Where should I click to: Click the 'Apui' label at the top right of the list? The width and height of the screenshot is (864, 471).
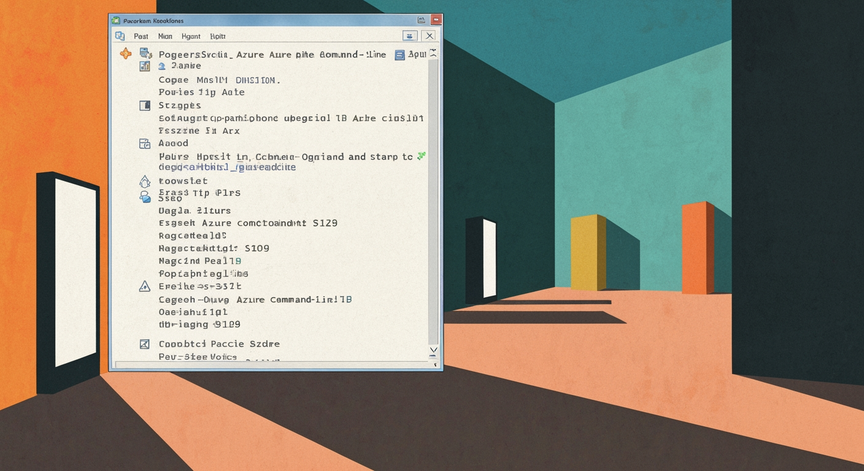[x=417, y=54]
